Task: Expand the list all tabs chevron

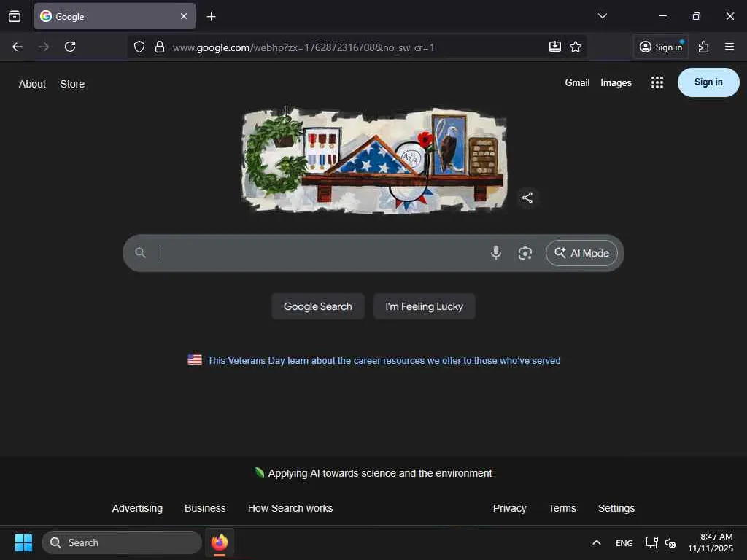Action: pyautogui.click(x=602, y=16)
